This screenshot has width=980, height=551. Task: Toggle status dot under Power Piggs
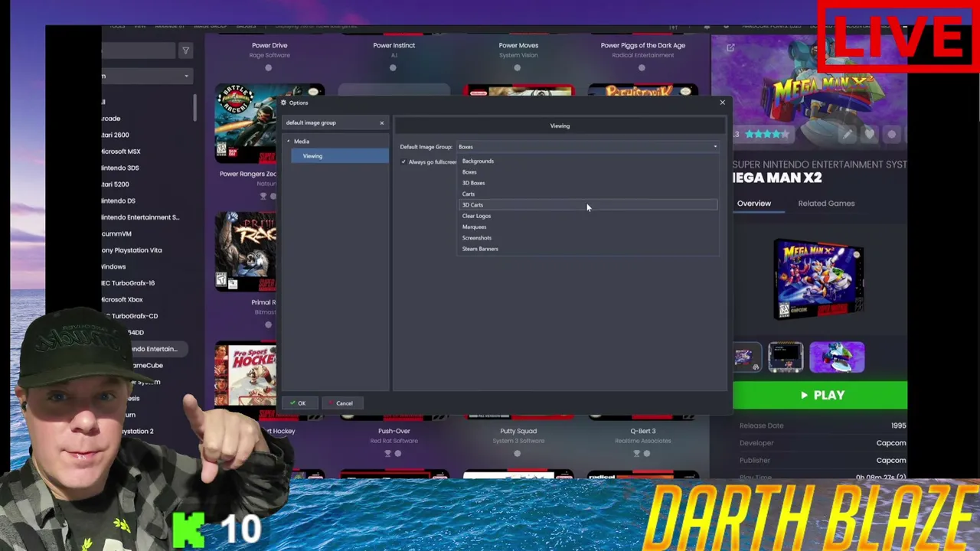tap(642, 68)
